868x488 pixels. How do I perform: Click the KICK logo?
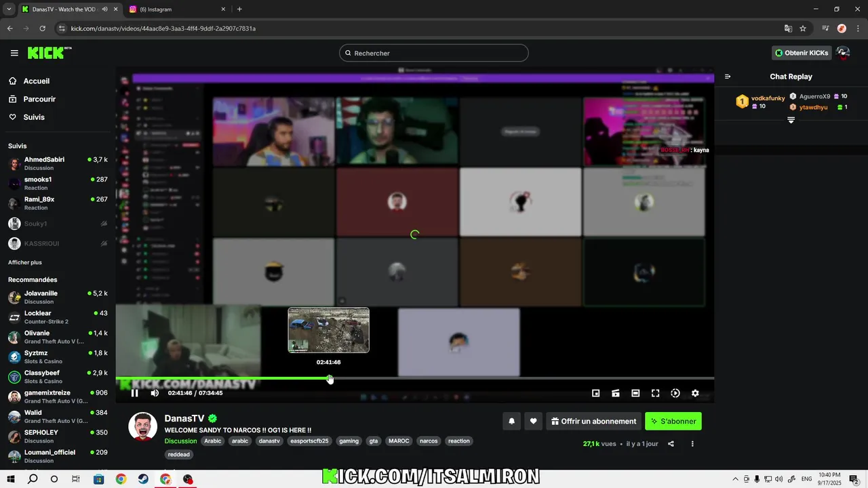50,53
